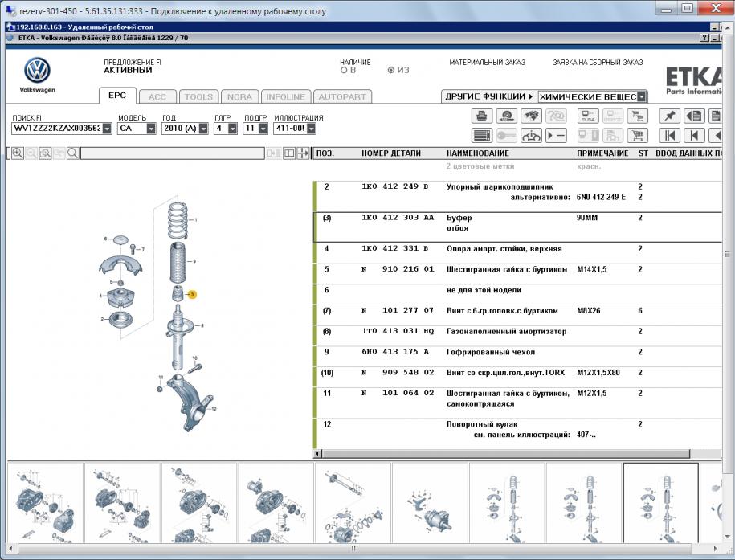Image resolution: width=735 pixels, height=560 pixels.
Task: Click alternative number '6N0 412 249 E'
Action: pos(601,197)
